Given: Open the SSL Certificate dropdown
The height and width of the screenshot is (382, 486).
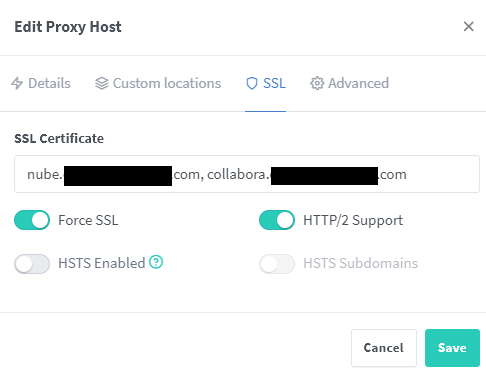Looking at the screenshot, I should (247, 174).
